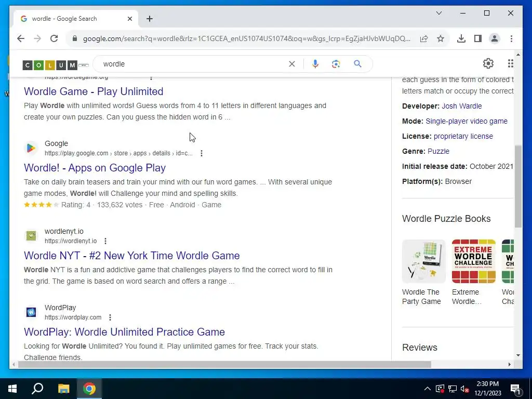The height and width of the screenshot is (399, 532).
Task: Open more options for Google Play result
Action: point(202,153)
